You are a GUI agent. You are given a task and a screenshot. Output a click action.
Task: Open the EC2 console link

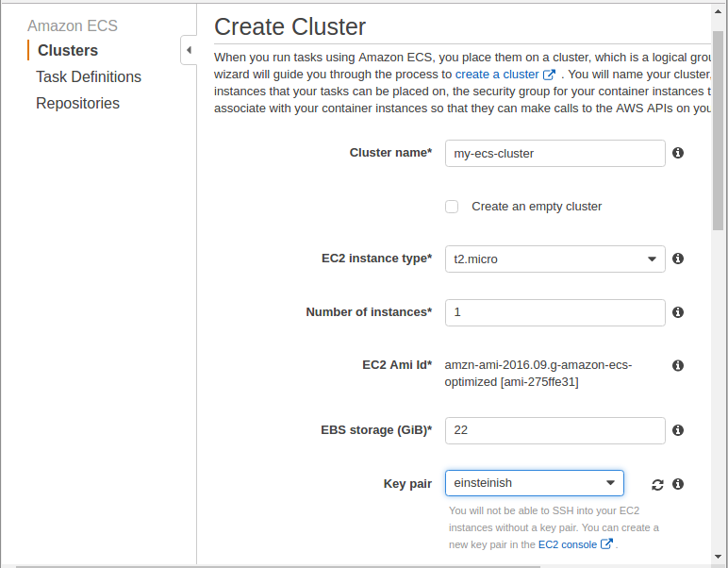click(x=568, y=544)
